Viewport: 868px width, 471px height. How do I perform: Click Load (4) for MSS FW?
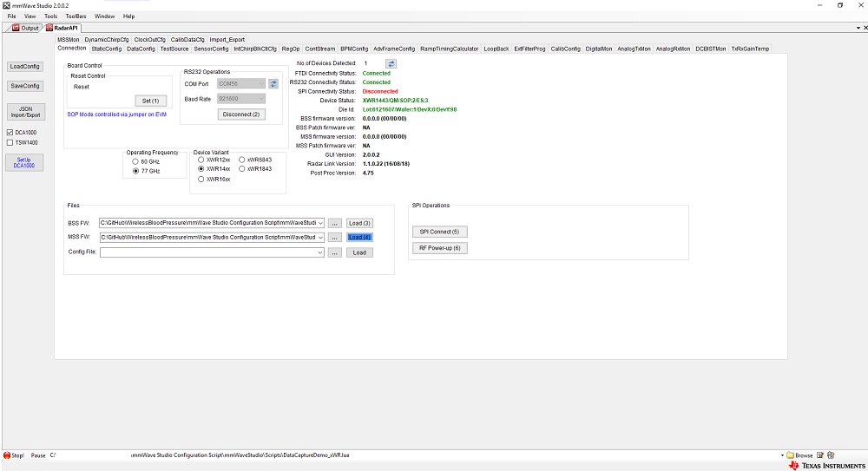tap(360, 238)
